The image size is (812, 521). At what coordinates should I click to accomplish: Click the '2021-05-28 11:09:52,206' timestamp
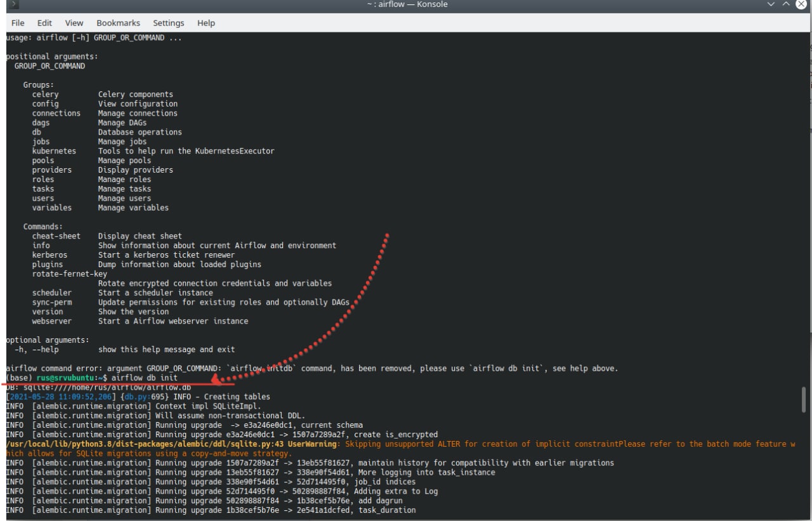pos(60,397)
